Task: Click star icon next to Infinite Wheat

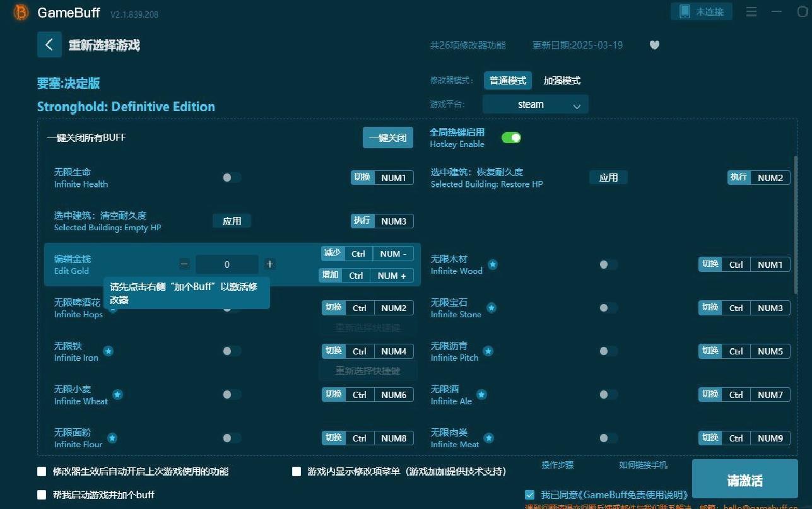Action: click(x=117, y=394)
